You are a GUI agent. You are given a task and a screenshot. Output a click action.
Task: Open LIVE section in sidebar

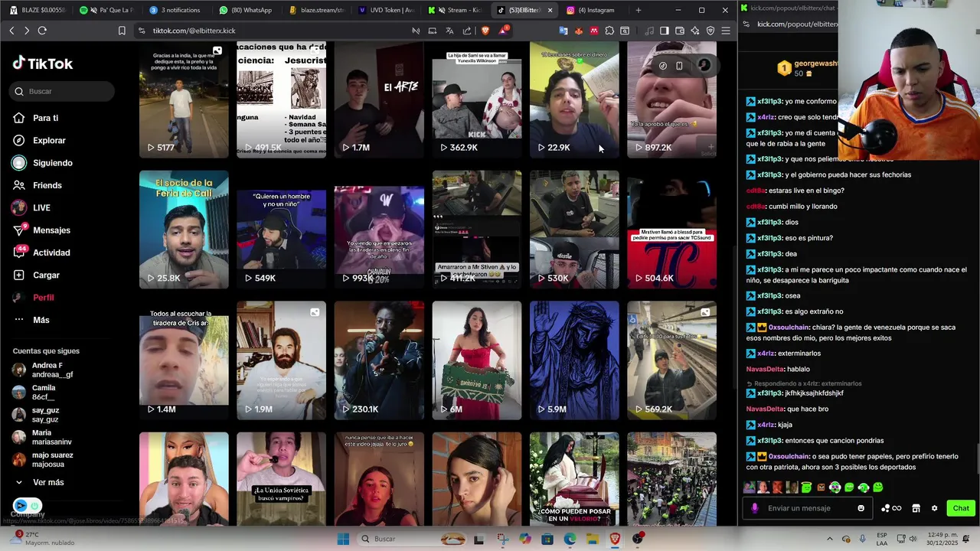[x=32, y=207]
